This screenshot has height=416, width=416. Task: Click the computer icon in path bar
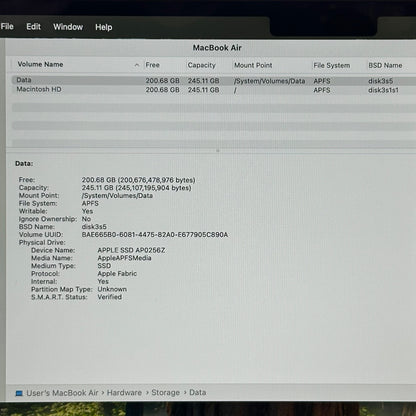(19, 393)
